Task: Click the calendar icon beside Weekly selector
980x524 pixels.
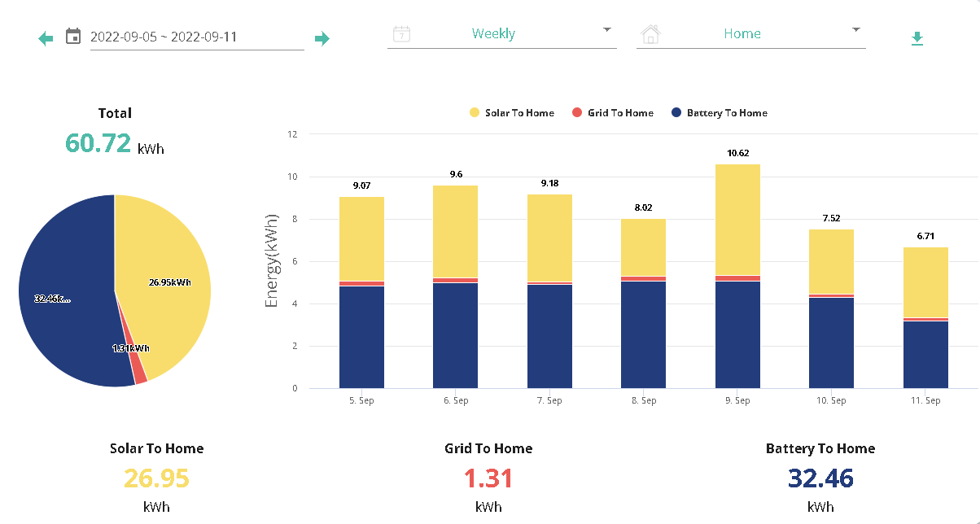Action: coord(401,34)
